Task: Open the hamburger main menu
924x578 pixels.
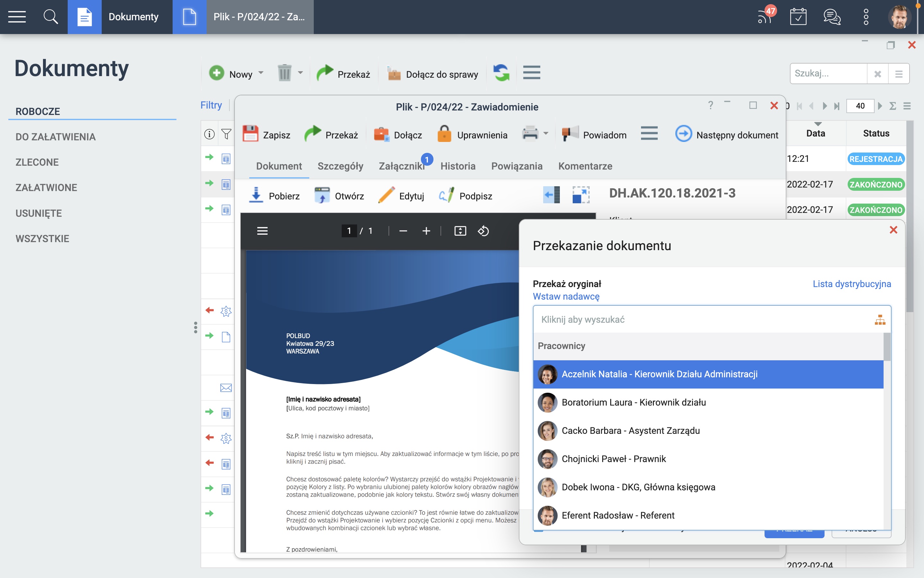Action: (17, 17)
